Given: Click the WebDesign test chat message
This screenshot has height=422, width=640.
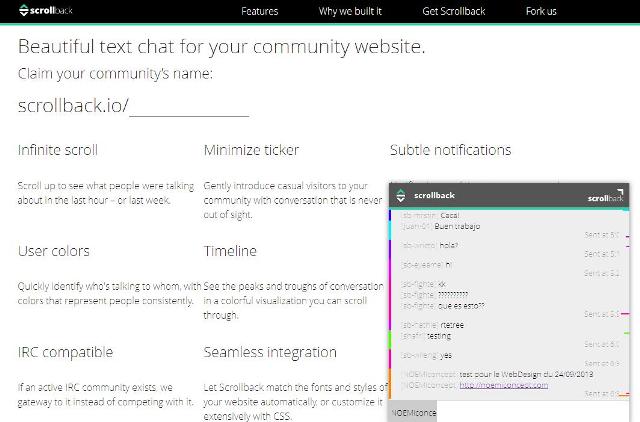Looking at the screenshot, I should 527,374.
